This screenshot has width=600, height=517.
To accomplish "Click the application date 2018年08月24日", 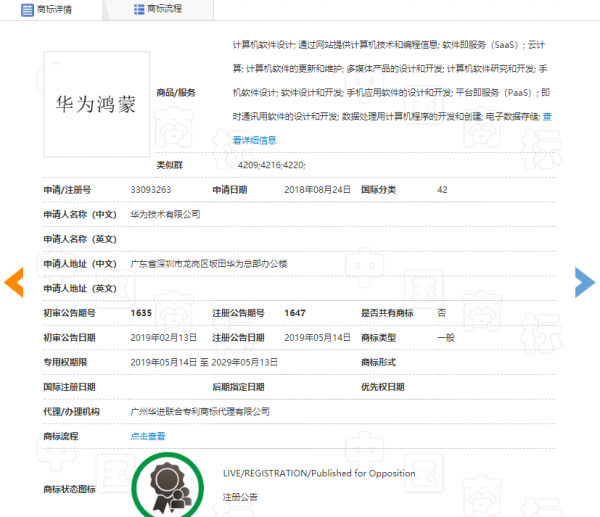I will click(317, 189).
